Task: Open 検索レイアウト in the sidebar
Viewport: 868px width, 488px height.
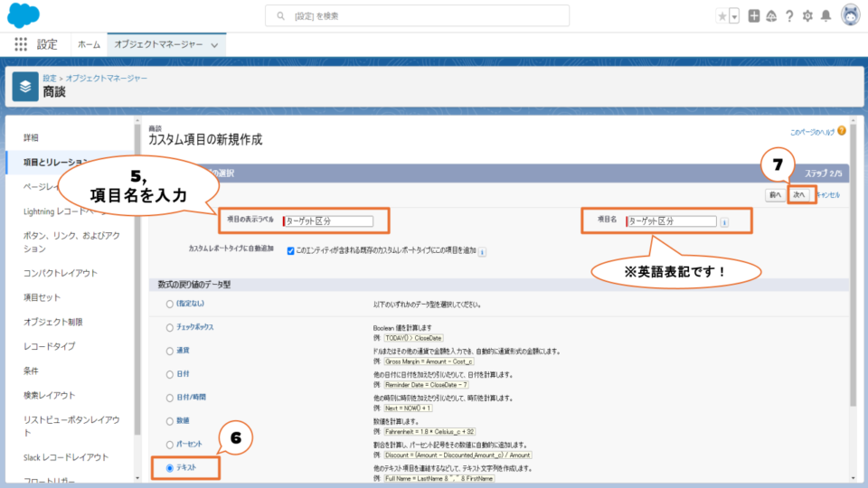Action: tap(49, 395)
